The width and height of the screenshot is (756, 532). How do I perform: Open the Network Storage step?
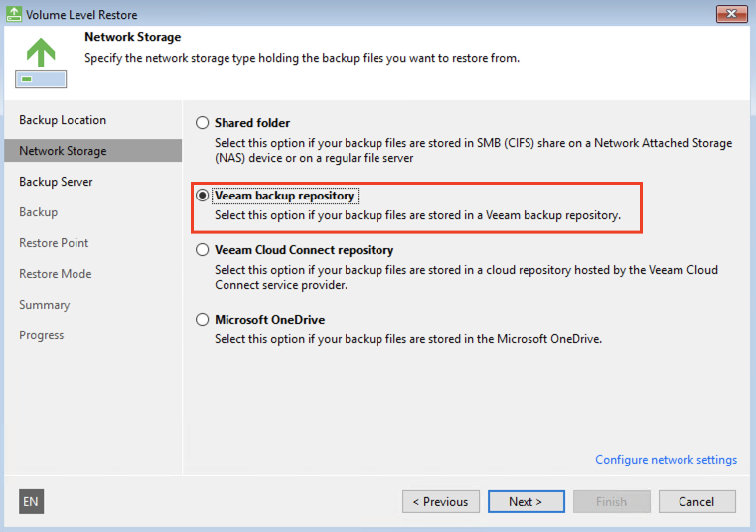coord(63,151)
